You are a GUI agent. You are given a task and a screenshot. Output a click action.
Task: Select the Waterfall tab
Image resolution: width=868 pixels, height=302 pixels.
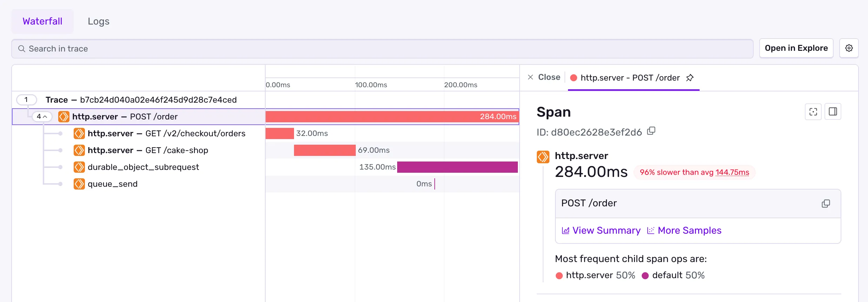pos(42,21)
